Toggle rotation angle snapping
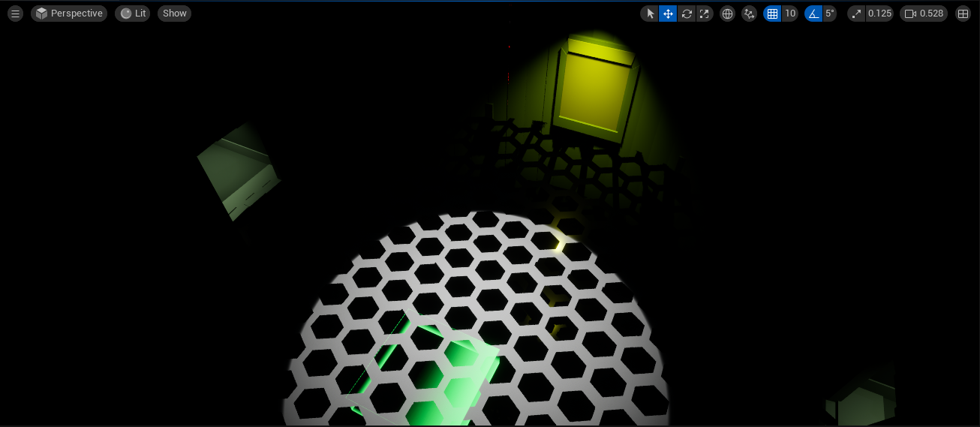 click(813, 14)
